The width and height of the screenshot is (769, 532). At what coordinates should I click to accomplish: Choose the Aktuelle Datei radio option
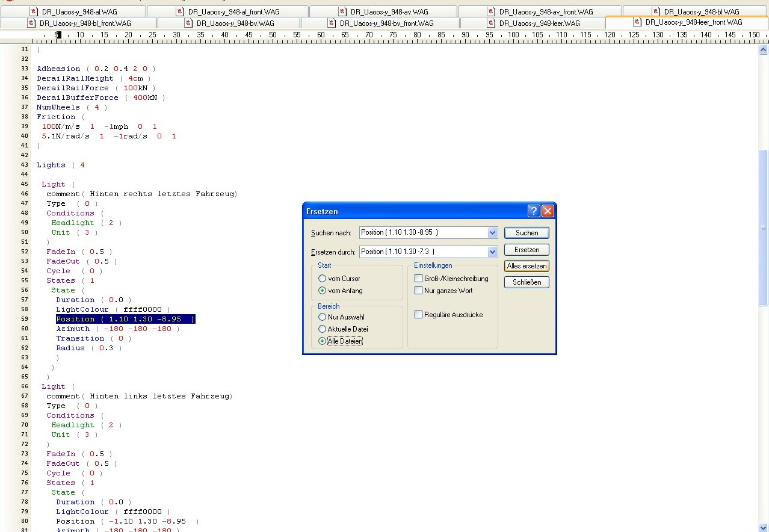pyautogui.click(x=323, y=329)
